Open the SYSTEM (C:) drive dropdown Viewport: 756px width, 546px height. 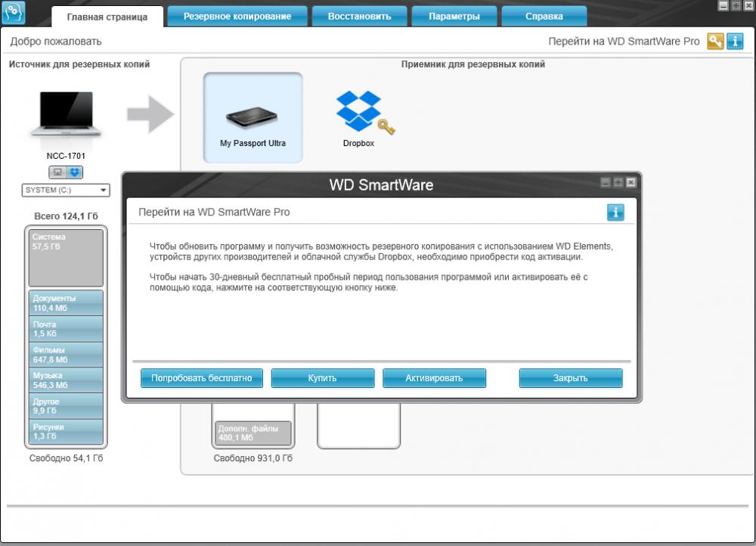66,190
